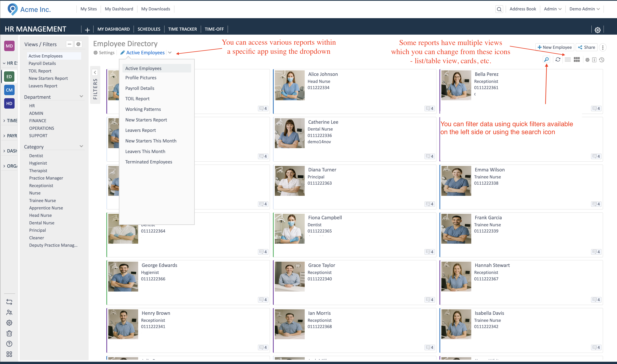Collapse the Department filter section
The image size is (617, 364).
pos(81,96)
